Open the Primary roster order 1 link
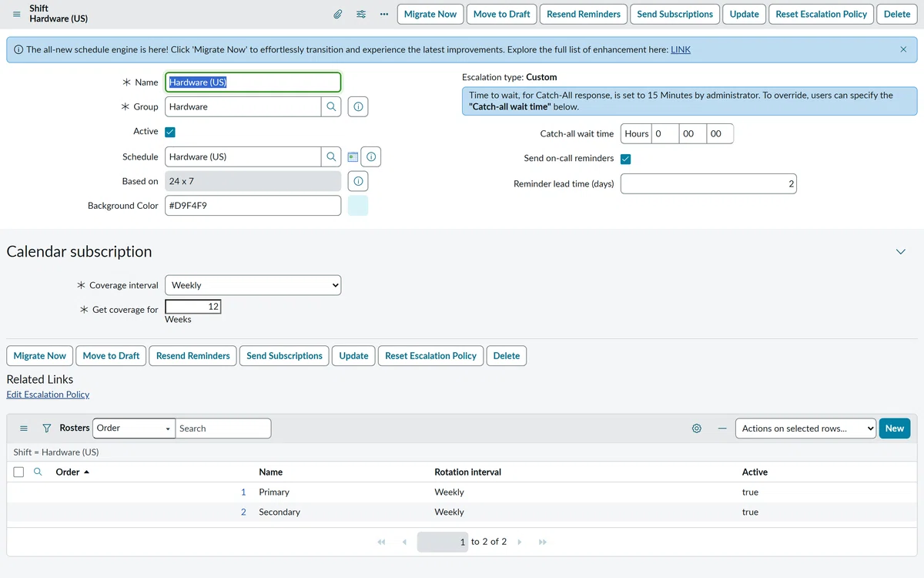The image size is (924, 578). pyautogui.click(x=243, y=492)
